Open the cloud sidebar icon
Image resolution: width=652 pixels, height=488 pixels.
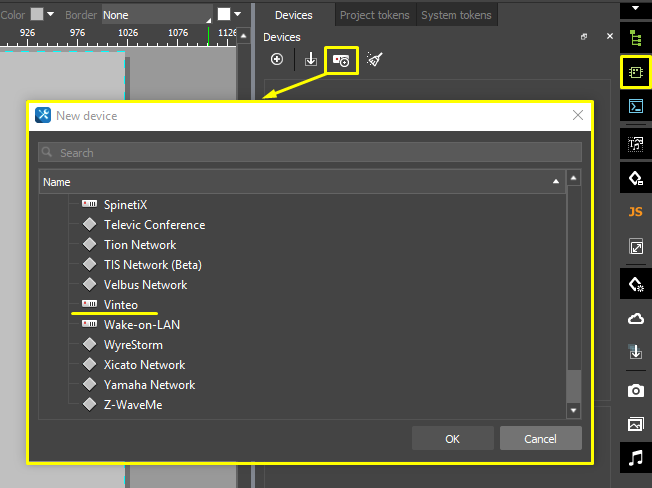635,319
